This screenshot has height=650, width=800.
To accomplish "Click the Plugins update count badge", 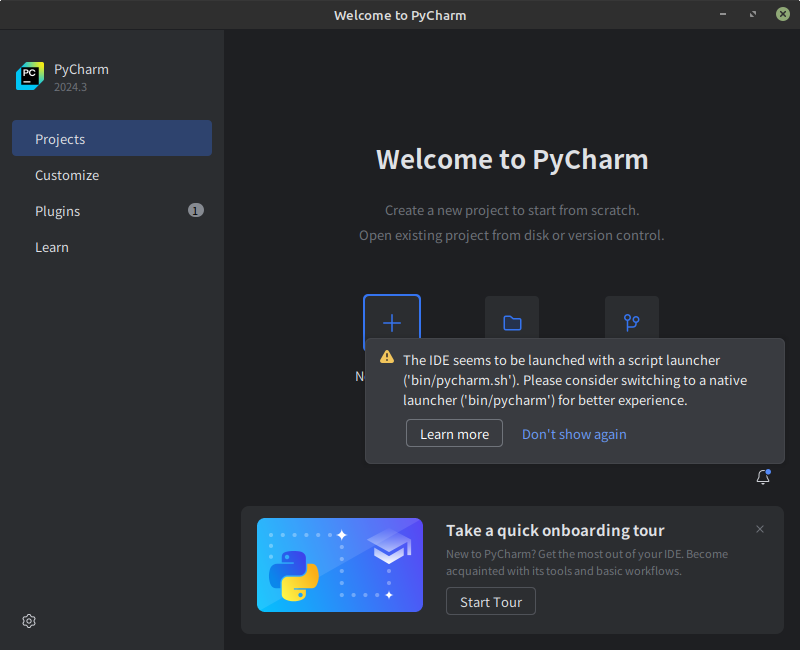I will pyautogui.click(x=195, y=210).
